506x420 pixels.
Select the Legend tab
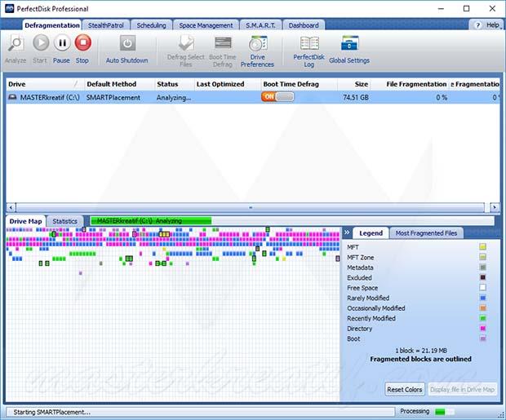coord(371,233)
